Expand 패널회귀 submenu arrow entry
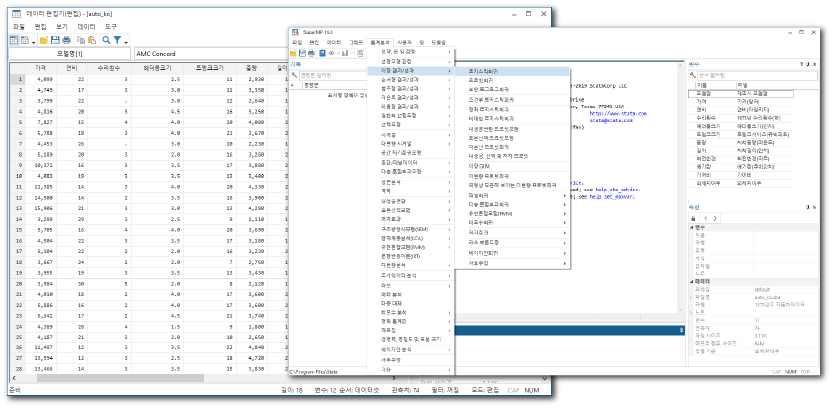 tap(513, 195)
